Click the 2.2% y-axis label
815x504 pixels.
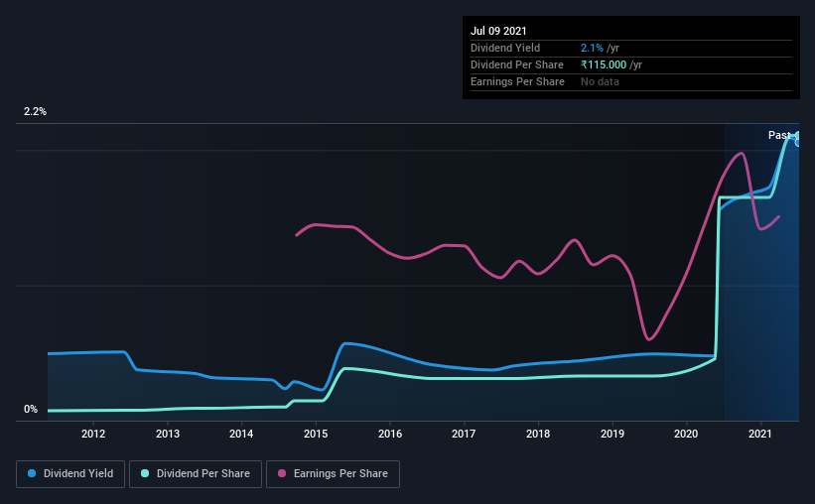point(36,112)
